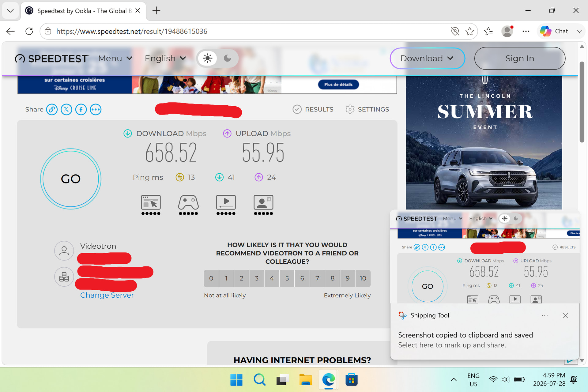The width and height of the screenshot is (588, 392).
Task: Click the browser back arrow
Action: point(10,31)
